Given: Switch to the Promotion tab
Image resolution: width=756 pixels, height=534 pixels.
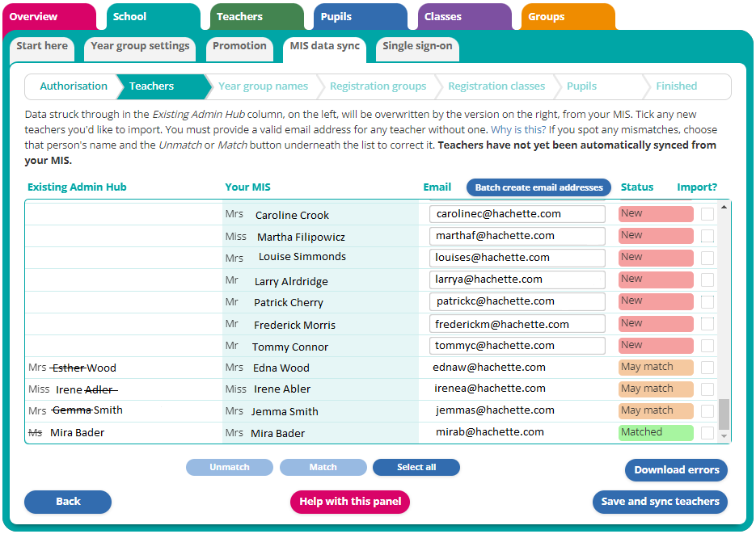Looking at the screenshot, I should click(239, 48).
